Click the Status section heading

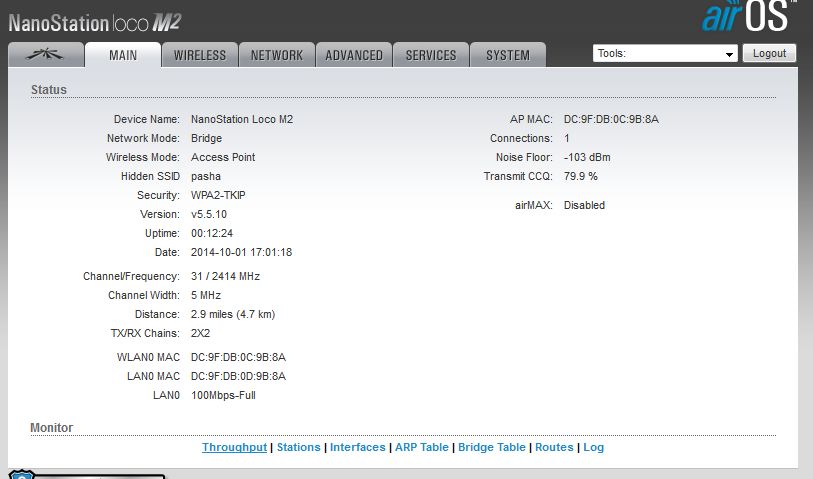click(x=49, y=90)
